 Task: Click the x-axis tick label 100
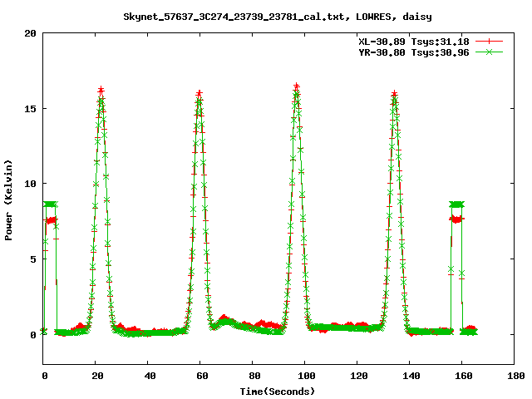click(307, 376)
